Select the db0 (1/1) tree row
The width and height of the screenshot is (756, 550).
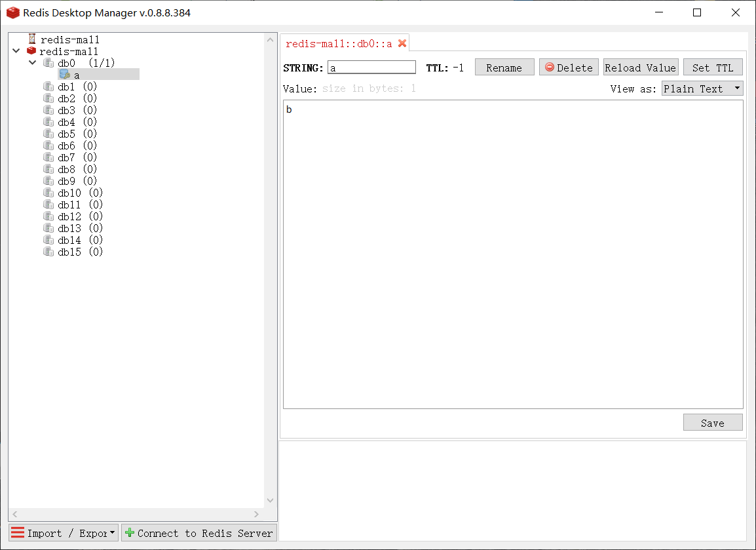pyautogui.click(x=86, y=63)
